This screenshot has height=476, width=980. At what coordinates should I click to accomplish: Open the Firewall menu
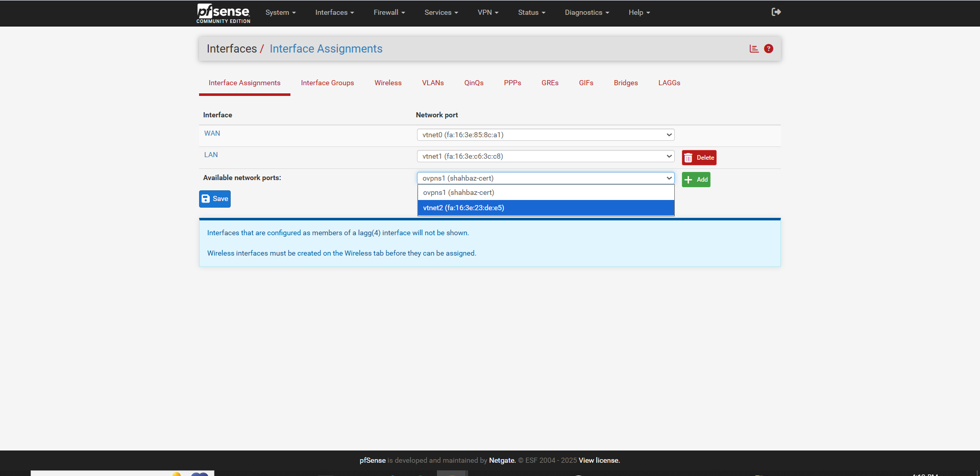tap(389, 13)
